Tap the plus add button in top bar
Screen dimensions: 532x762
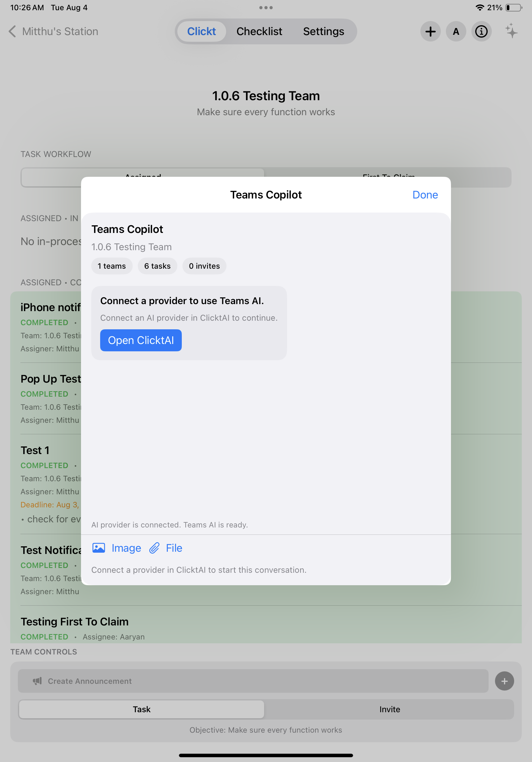(x=430, y=32)
